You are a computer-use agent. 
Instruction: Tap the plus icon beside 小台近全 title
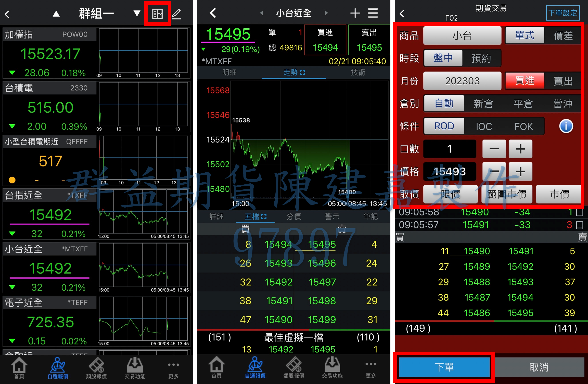(x=355, y=13)
